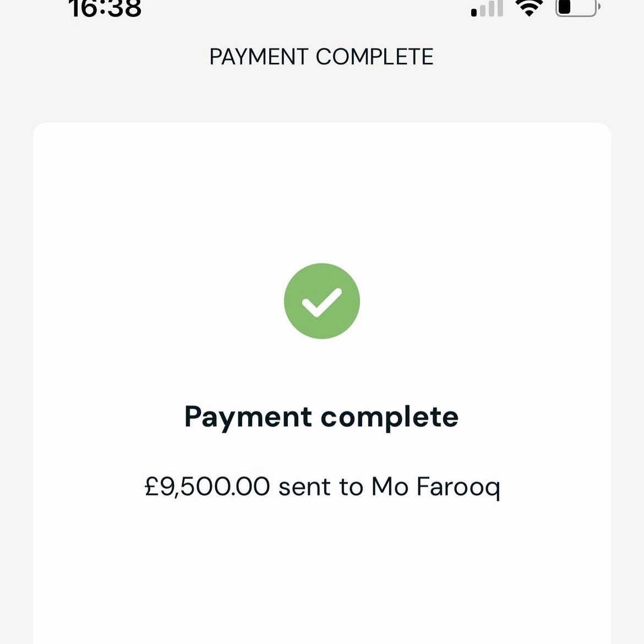The image size is (644, 644).
Task: Tap the word PAYMENT in the header
Action: click(259, 57)
